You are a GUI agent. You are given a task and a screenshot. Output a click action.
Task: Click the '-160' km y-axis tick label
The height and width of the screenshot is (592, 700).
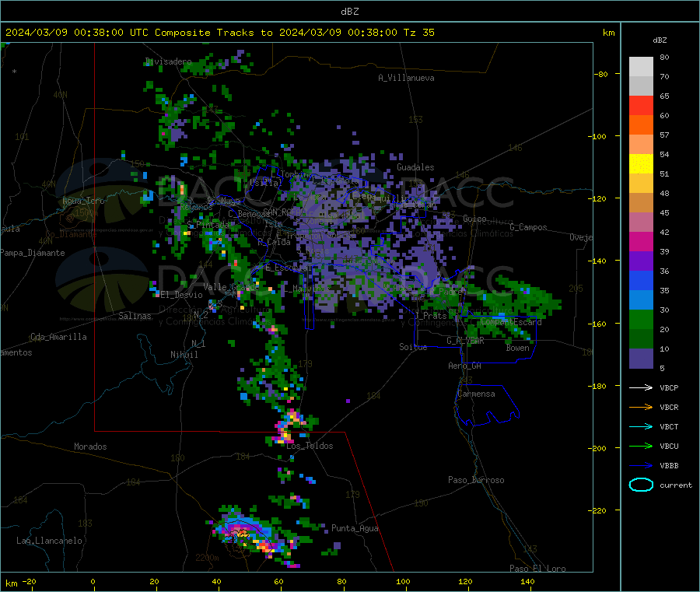[x=597, y=324]
